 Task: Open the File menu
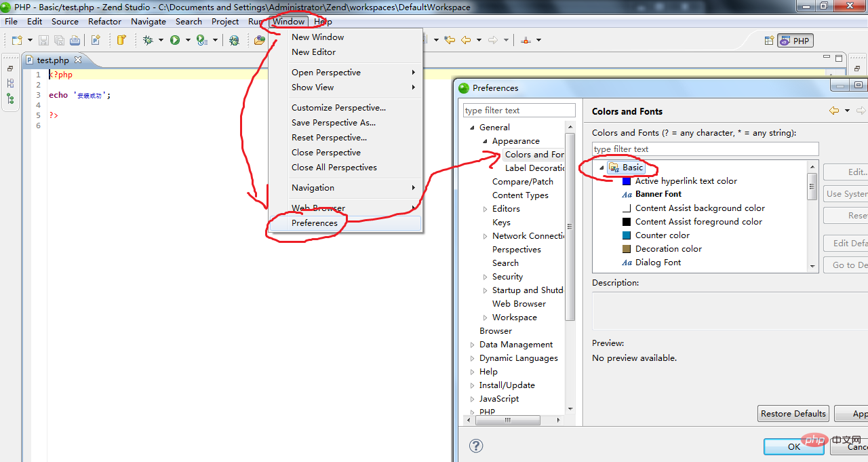coord(12,21)
